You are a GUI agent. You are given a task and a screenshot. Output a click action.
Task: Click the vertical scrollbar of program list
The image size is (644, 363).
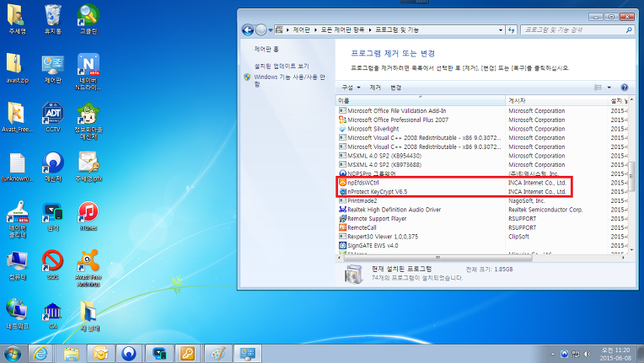click(x=631, y=175)
